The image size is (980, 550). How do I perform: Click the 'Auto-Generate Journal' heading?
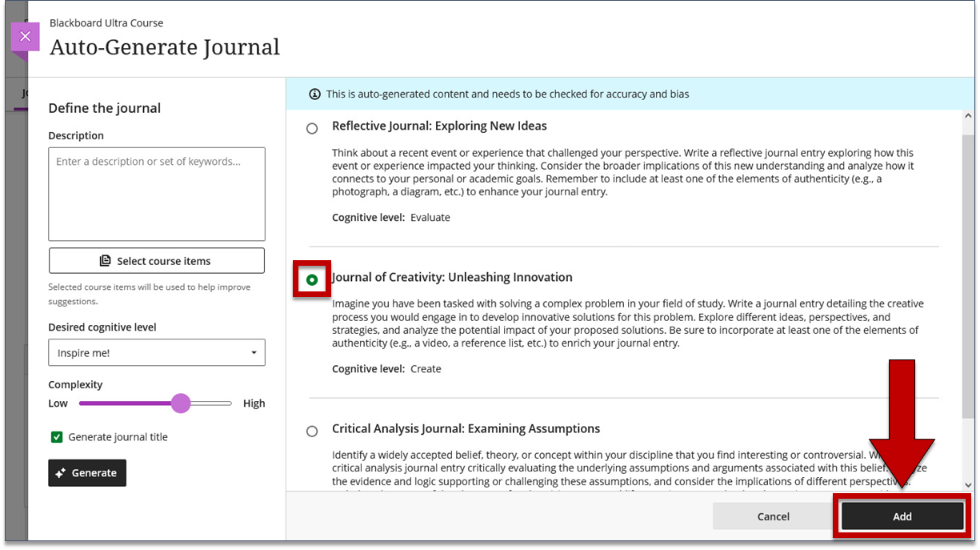click(165, 47)
